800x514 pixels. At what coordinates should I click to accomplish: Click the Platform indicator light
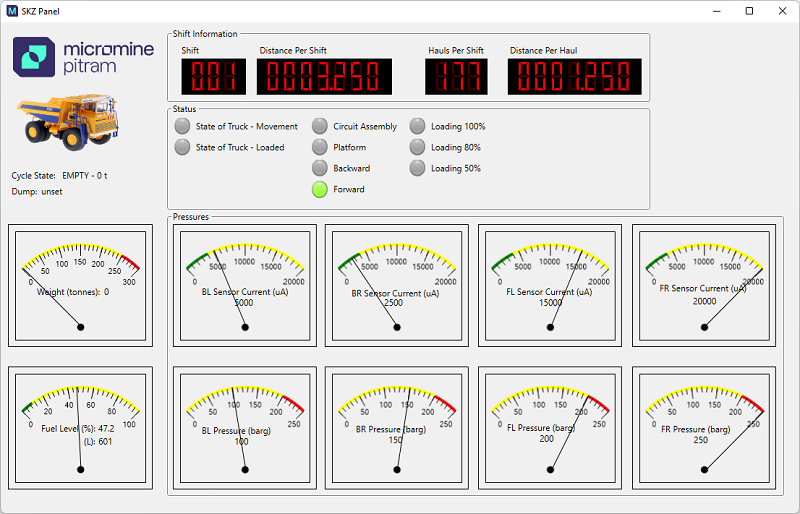tap(320, 147)
